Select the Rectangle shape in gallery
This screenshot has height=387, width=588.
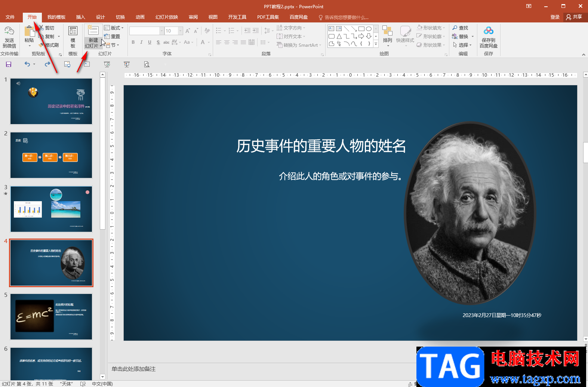(x=361, y=29)
